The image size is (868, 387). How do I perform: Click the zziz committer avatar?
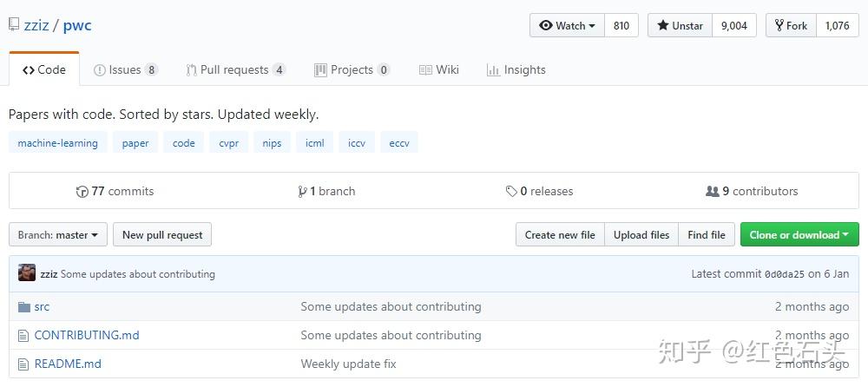coord(27,272)
